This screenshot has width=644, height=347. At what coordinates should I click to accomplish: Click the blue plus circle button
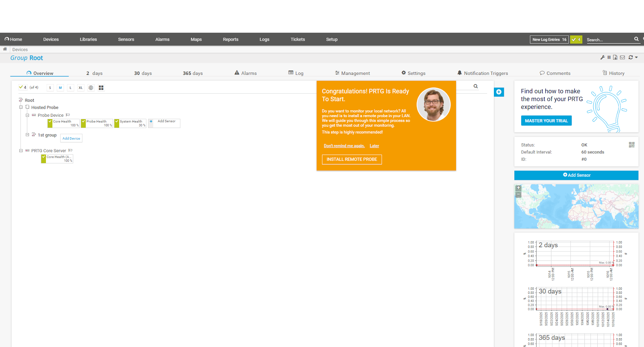(x=499, y=92)
